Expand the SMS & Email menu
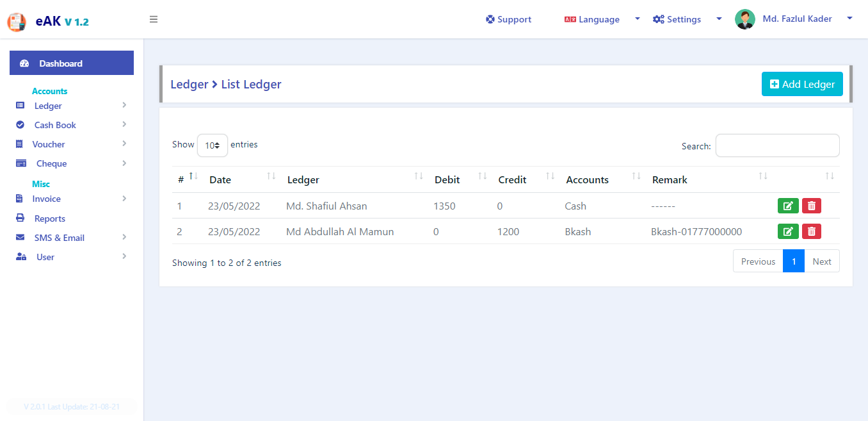The image size is (868, 421). click(x=72, y=238)
